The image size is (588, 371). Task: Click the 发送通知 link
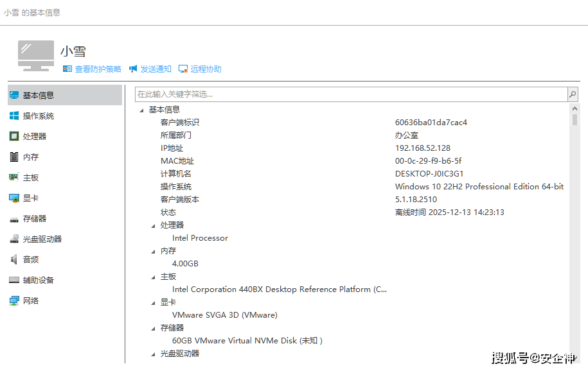156,69
